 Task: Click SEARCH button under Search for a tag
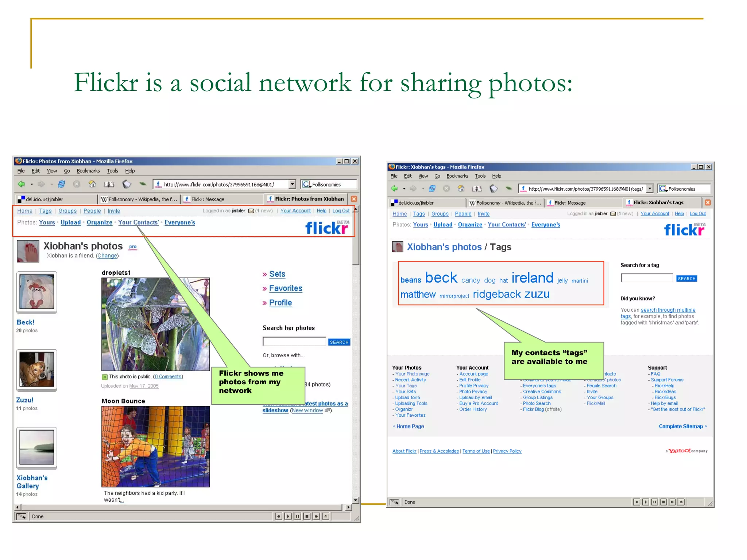pyautogui.click(x=686, y=279)
